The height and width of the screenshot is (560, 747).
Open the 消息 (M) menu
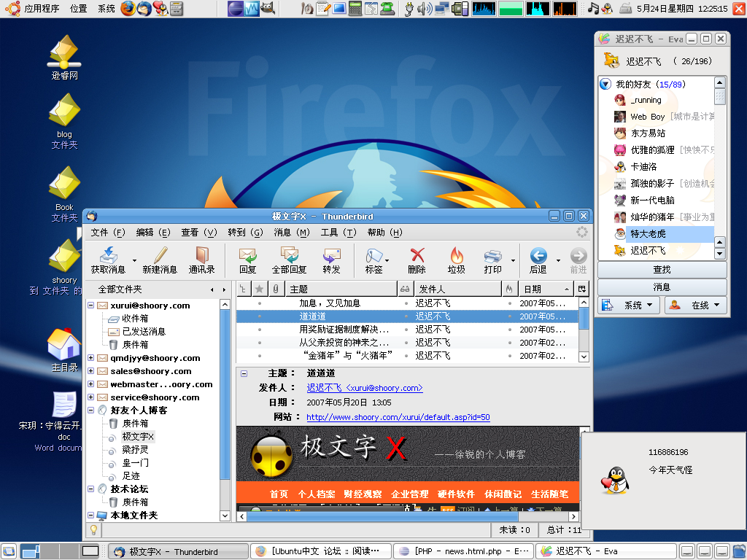(x=292, y=233)
